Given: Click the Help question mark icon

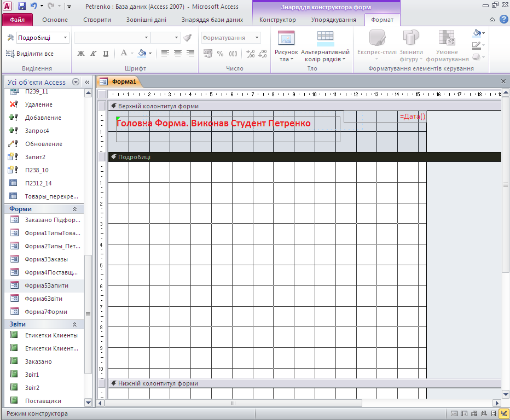Looking at the screenshot, I should pyautogui.click(x=504, y=20).
